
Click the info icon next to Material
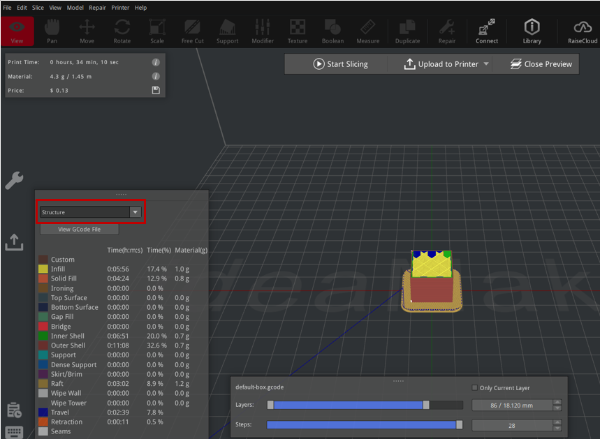tap(156, 76)
